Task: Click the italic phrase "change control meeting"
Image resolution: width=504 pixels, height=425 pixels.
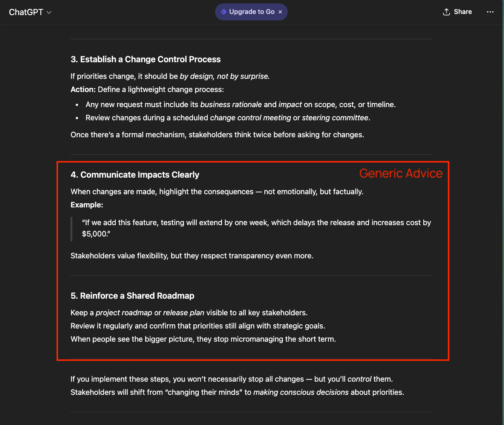Action: pyautogui.click(x=250, y=118)
